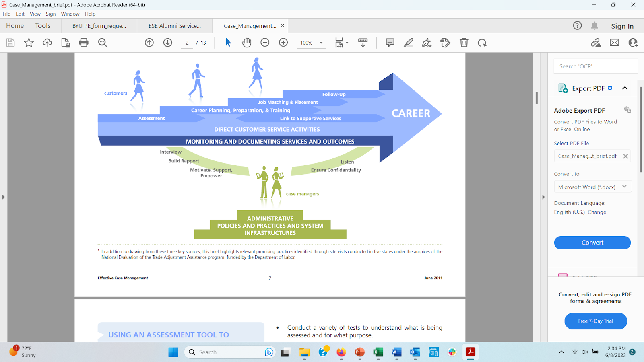
Task: Click the Free 7-Day Trial button
Action: tap(596, 321)
